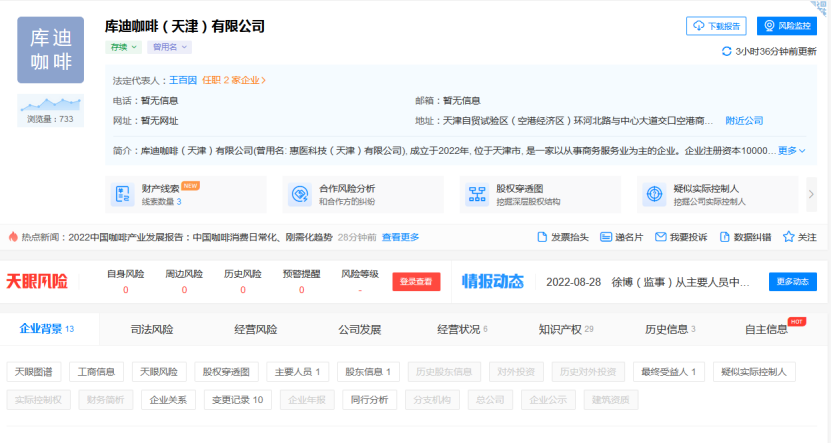Select the 最终受益人 1 tag

click(669, 372)
